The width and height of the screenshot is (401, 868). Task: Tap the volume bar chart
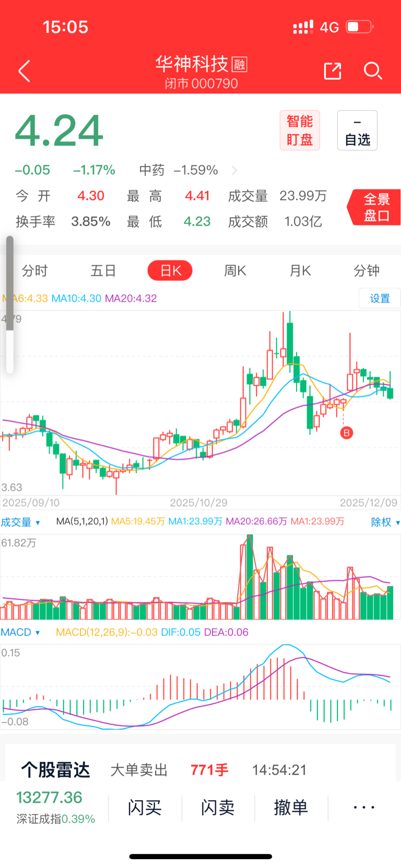pos(200,577)
